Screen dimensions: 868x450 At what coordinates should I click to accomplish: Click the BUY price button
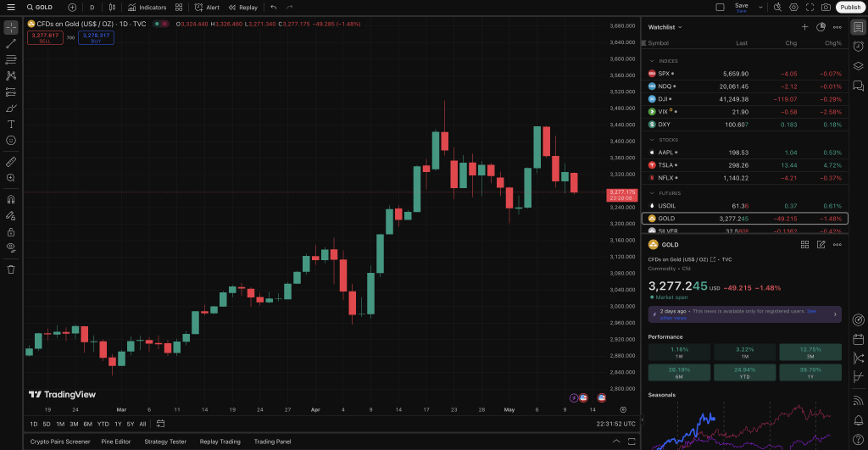click(x=96, y=37)
